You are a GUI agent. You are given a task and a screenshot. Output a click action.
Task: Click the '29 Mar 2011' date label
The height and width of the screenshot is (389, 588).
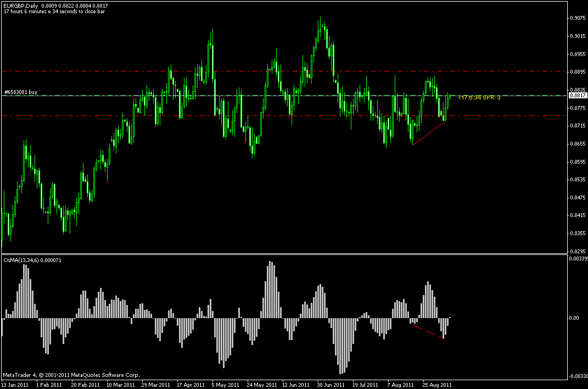coord(155,385)
